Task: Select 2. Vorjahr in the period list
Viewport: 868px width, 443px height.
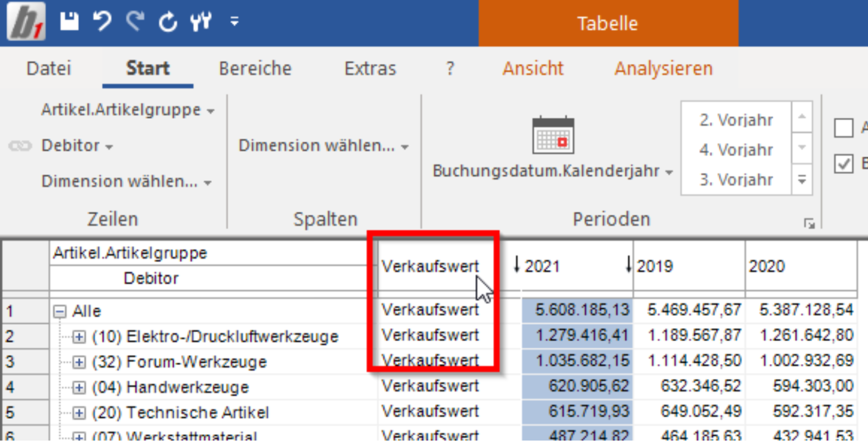Action: tap(736, 120)
